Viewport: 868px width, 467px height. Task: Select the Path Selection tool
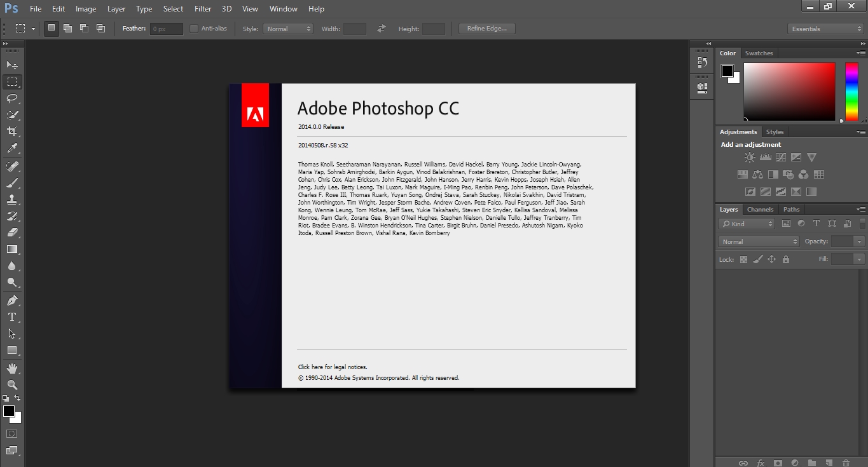tap(12, 334)
